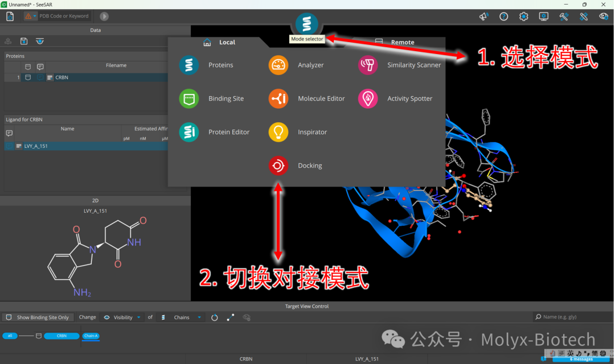Click the bond connector icon in Target View Control
This screenshot has height=364, width=615.
point(230,317)
